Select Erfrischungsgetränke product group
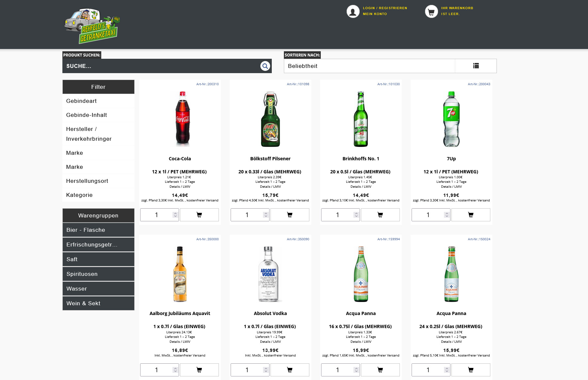Viewport: 588px width, 380px height. click(98, 245)
